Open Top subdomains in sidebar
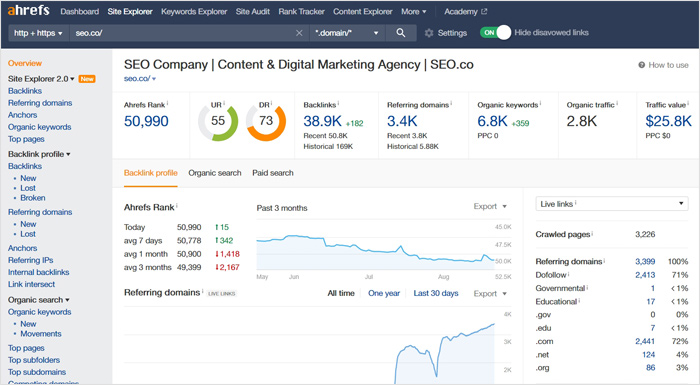 pyautogui.click(x=37, y=372)
